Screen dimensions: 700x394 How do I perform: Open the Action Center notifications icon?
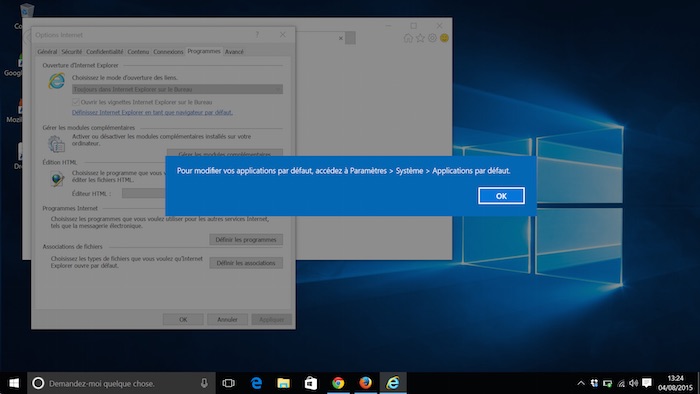(647, 383)
